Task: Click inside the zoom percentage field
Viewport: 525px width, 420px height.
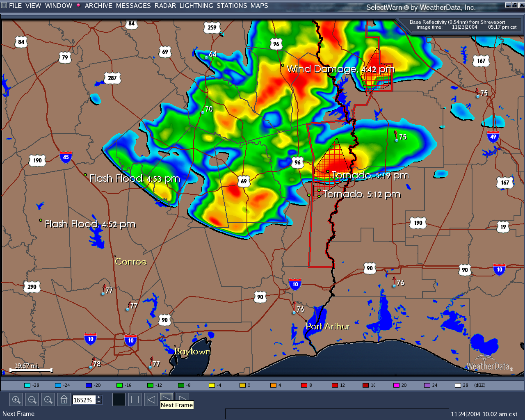Action: click(83, 399)
